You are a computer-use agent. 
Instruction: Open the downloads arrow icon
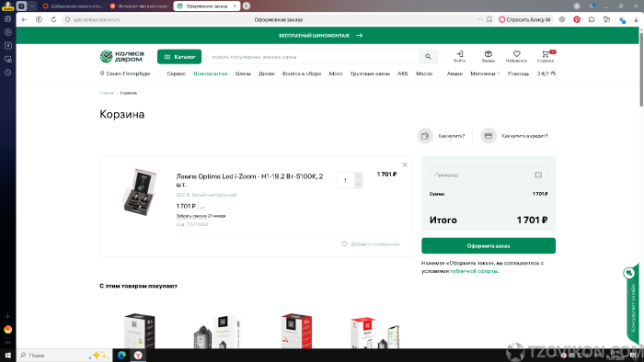coord(636,19)
